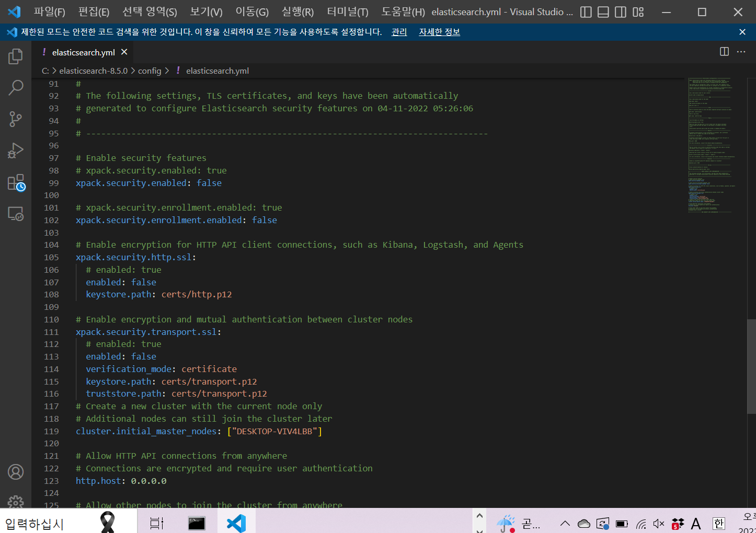Open Command Prompt from the taskbar

(197, 523)
